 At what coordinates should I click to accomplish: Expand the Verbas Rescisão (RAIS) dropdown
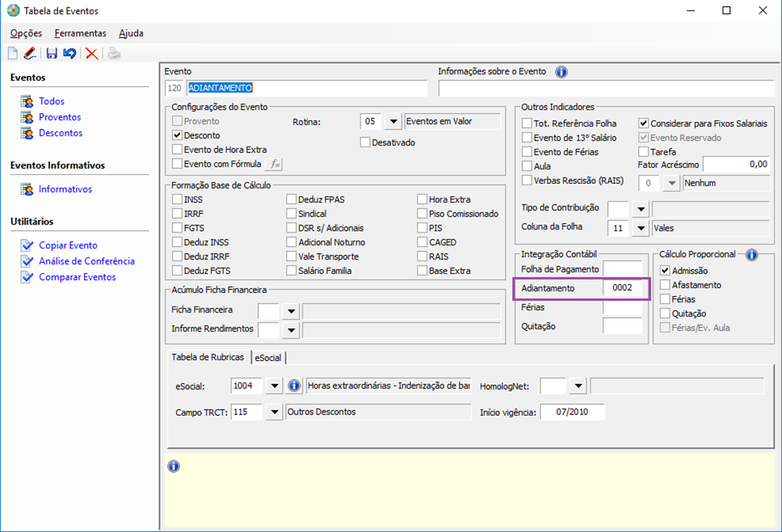pyautogui.click(x=672, y=184)
